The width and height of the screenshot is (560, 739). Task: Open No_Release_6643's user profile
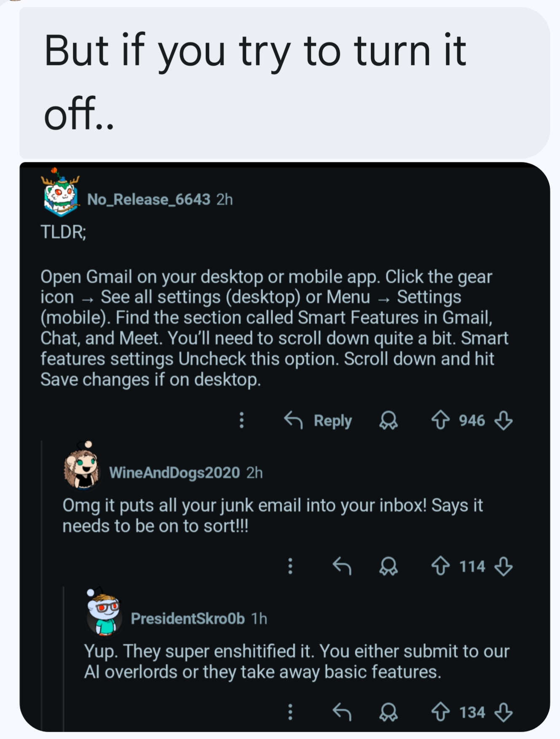click(x=148, y=199)
